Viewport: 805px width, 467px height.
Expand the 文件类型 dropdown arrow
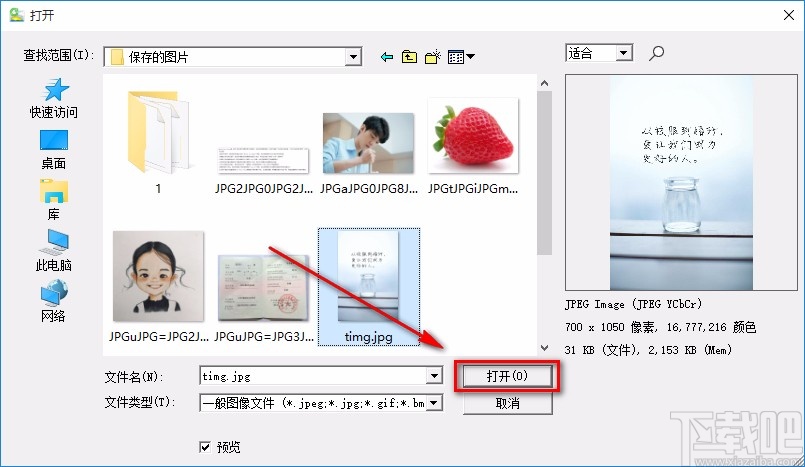click(x=434, y=403)
